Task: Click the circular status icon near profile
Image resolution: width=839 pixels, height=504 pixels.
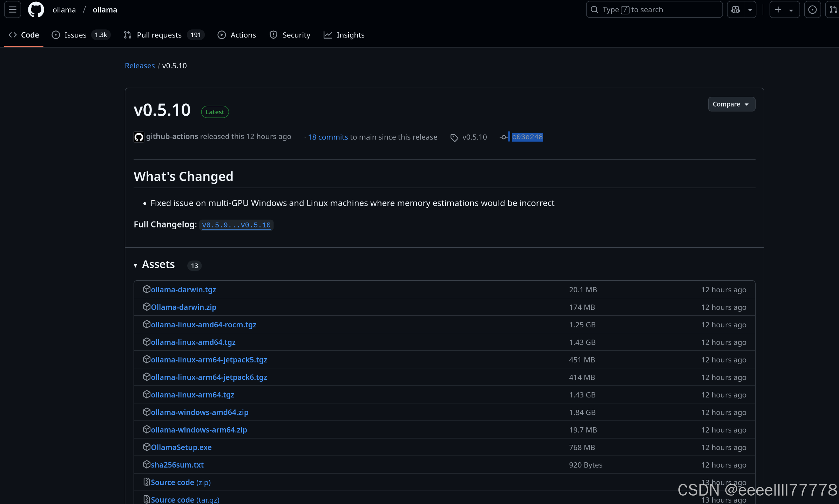Action: pyautogui.click(x=812, y=9)
